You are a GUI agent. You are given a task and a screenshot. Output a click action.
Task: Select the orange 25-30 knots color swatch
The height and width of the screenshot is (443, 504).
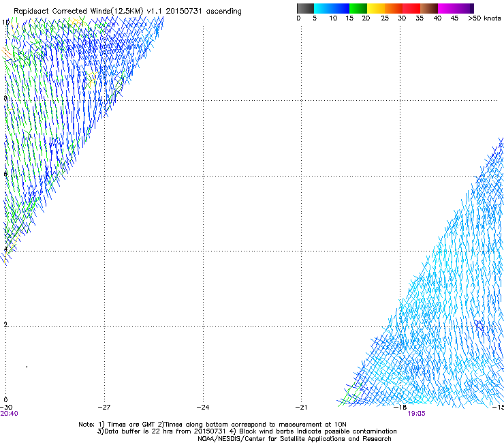[394, 8]
